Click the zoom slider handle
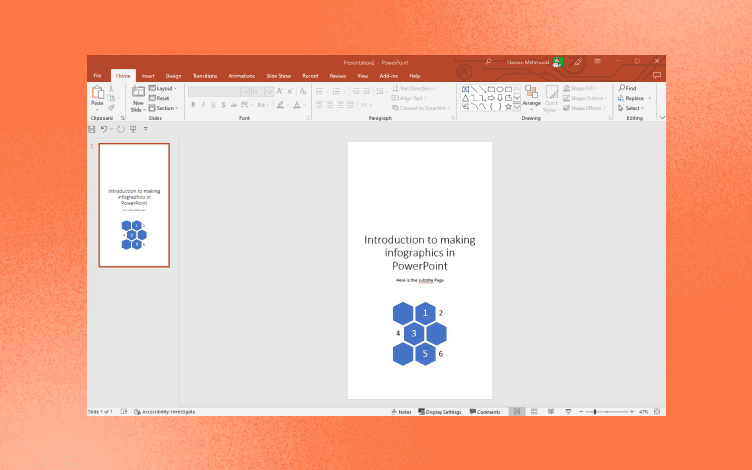The image size is (752, 470). click(595, 411)
